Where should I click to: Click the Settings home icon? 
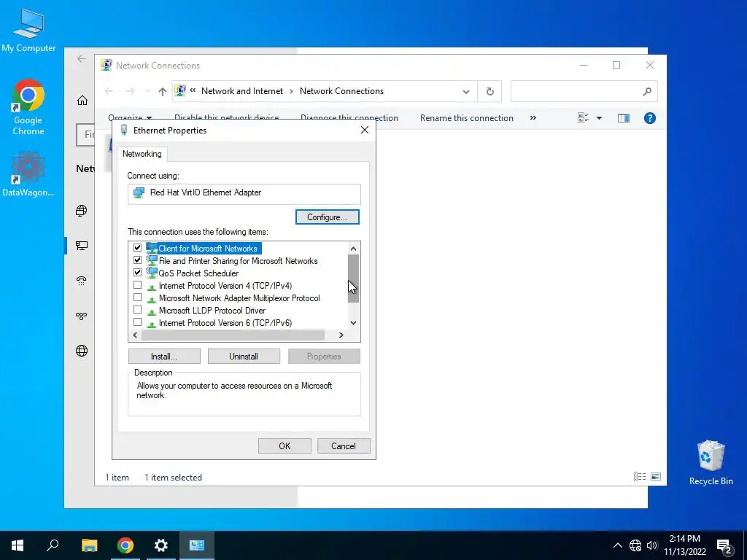82,100
